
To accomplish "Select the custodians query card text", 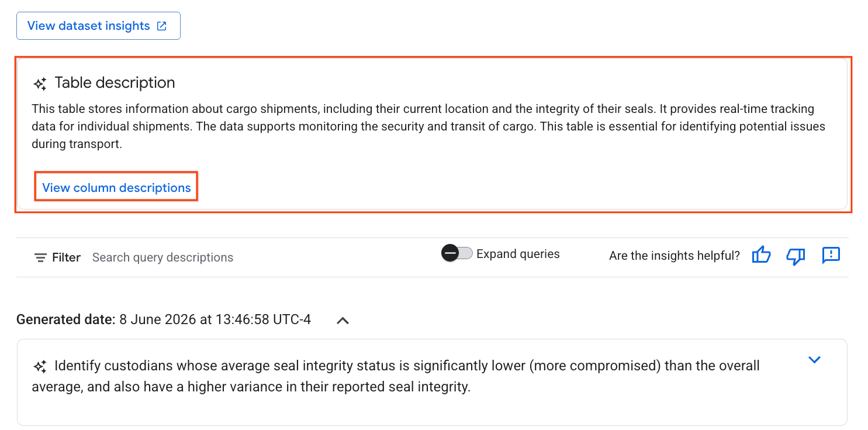I will (x=395, y=376).
